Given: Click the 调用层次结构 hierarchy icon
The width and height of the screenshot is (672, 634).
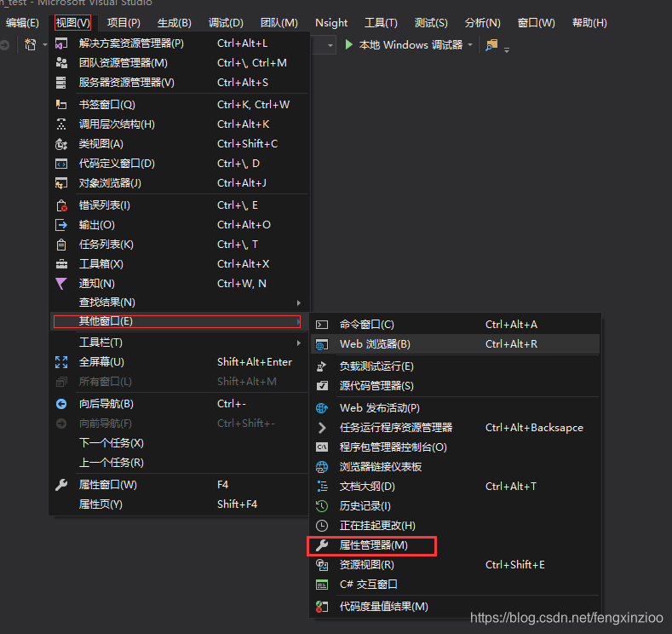Looking at the screenshot, I should tap(61, 124).
